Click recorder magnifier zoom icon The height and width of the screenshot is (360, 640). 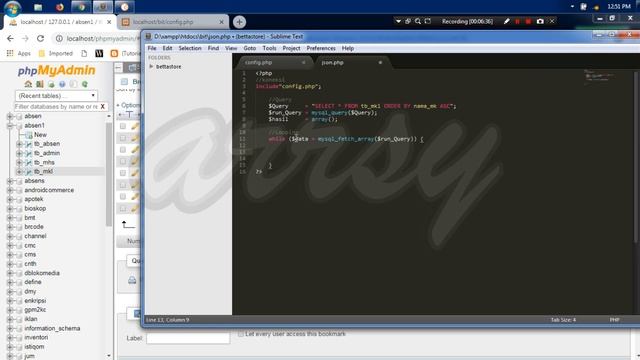(418, 21)
